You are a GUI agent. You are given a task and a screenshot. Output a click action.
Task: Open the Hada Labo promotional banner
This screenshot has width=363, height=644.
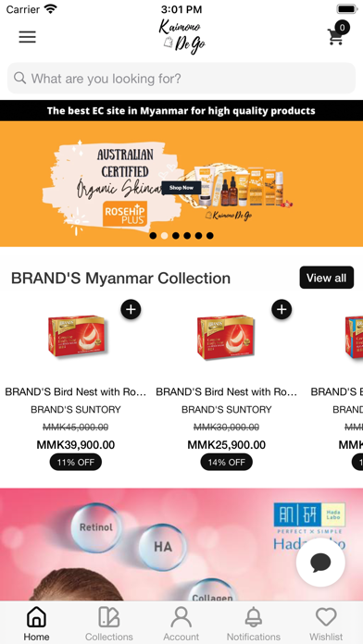click(x=181, y=545)
